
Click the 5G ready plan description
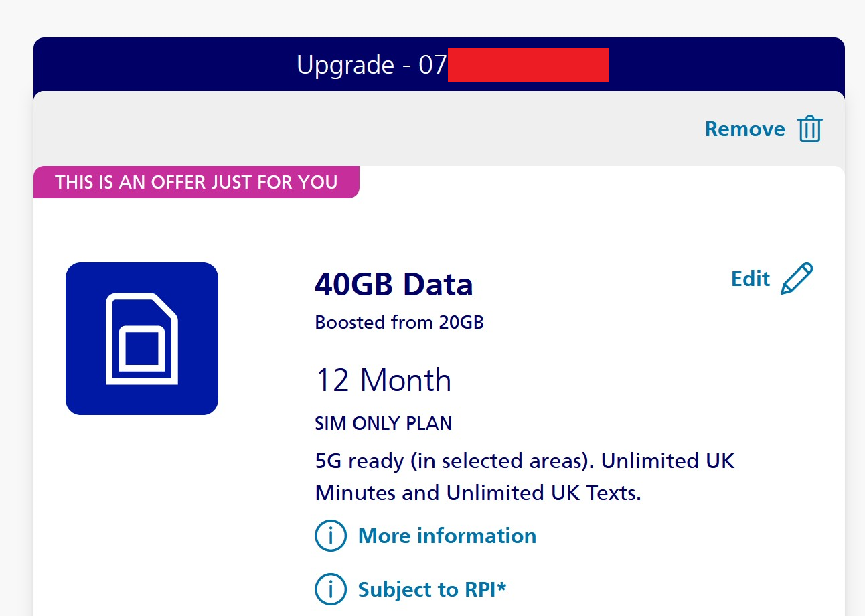(525, 461)
